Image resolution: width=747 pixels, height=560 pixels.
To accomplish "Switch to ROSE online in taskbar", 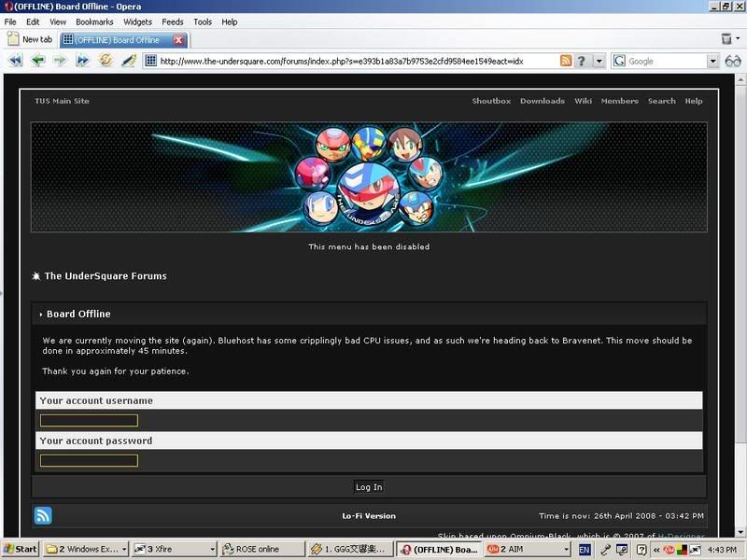I will (262, 549).
